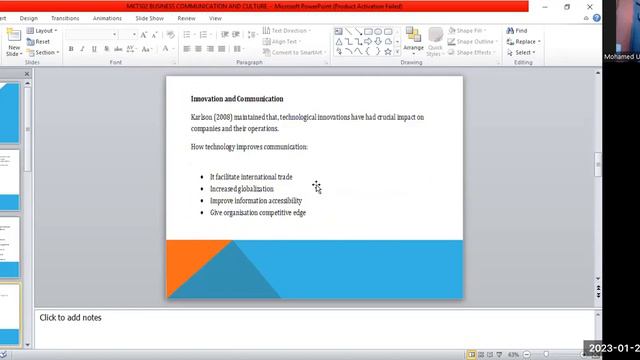Viewport: 640px width, 360px height.
Task: Toggle Strikethrough formatting
Action: tap(118, 49)
